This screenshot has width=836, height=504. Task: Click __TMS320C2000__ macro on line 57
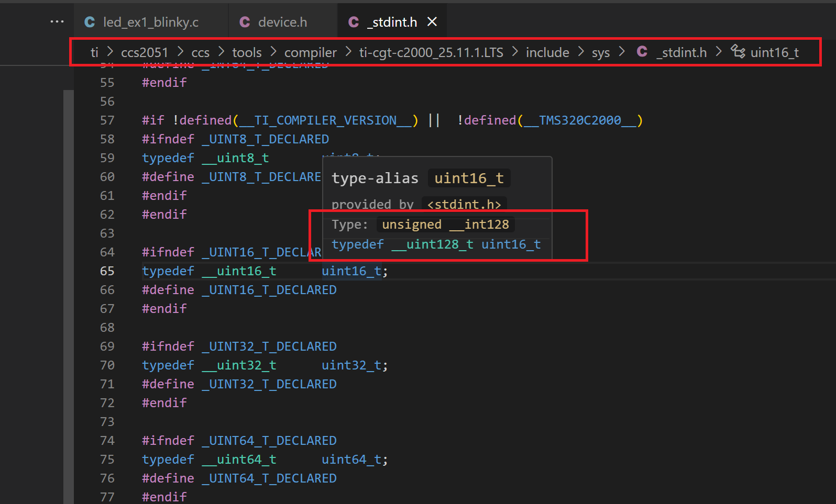580,120
